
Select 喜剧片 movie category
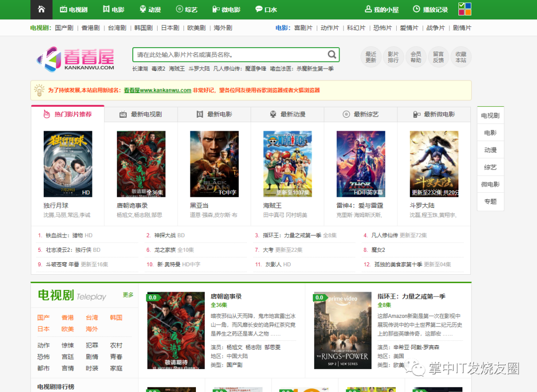(x=303, y=28)
